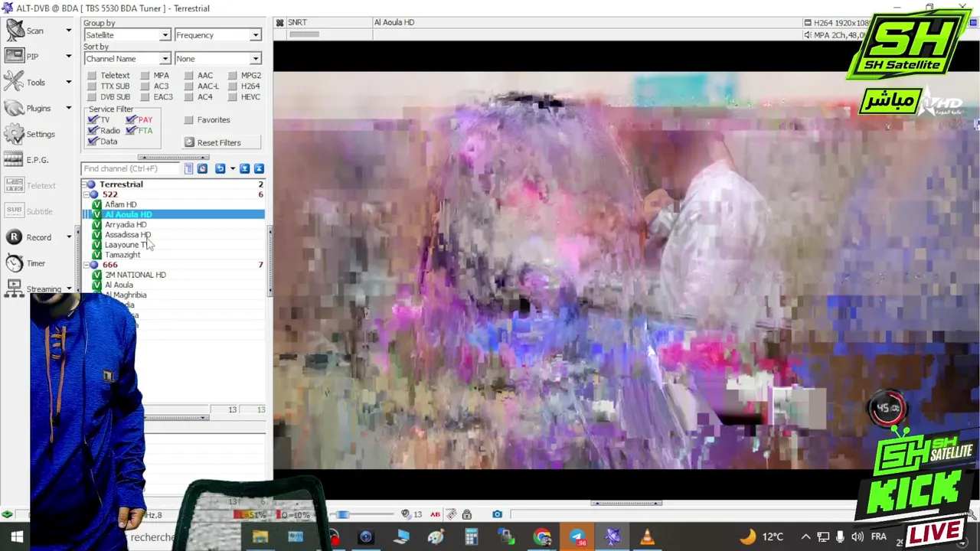The height and width of the screenshot is (551, 980).
Task: Check the AC3 audio filter
Action: (x=145, y=86)
